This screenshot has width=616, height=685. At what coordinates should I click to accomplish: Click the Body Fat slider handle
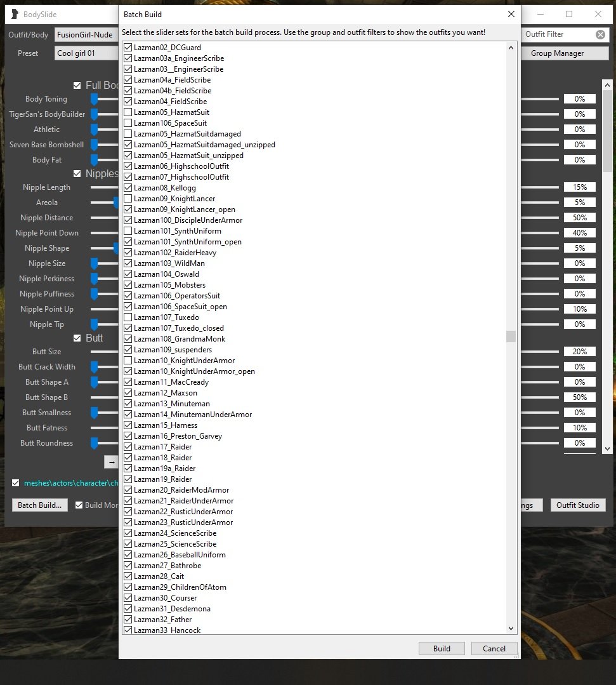[x=94, y=160]
